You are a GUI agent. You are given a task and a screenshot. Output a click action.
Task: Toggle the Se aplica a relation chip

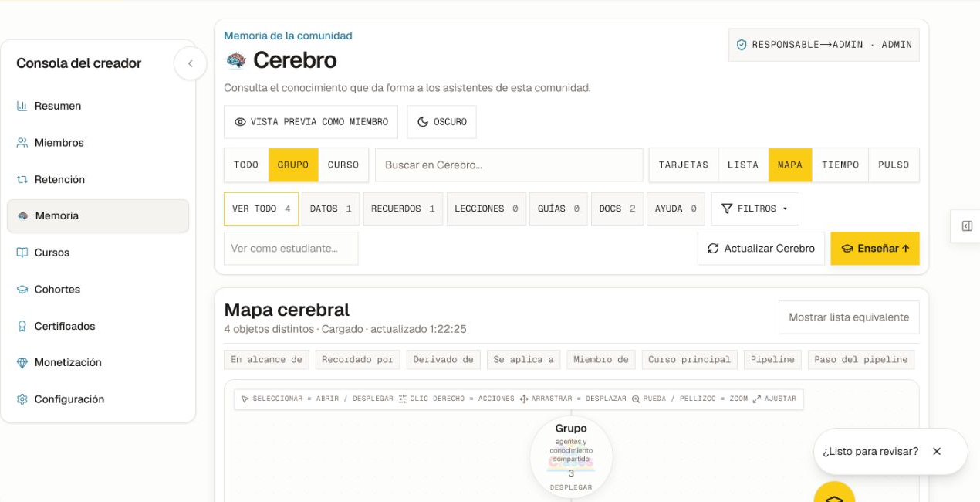(x=524, y=360)
